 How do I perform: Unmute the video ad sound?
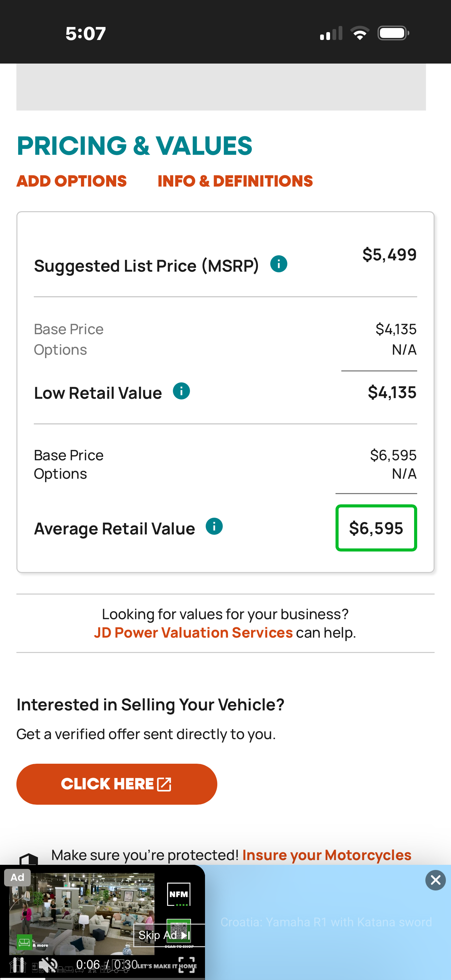48,964
